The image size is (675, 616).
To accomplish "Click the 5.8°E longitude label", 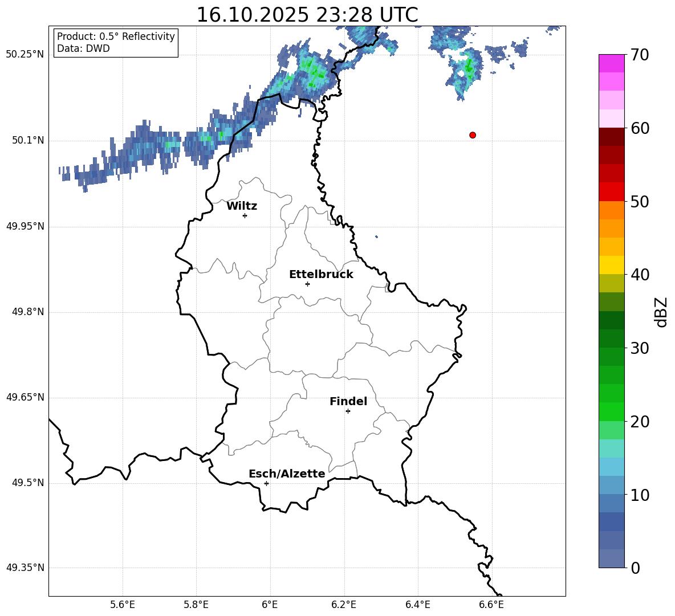I will (x=196, y=605).
